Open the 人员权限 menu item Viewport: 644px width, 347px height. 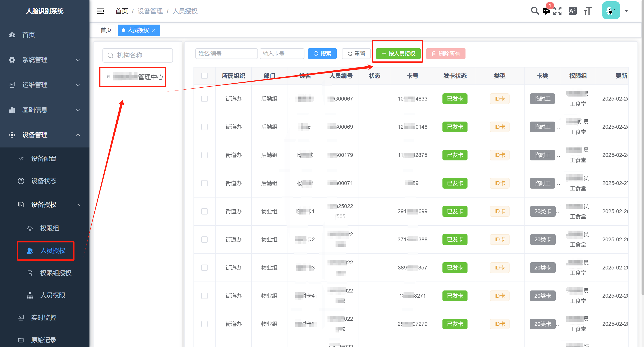(x=45, y=296)
